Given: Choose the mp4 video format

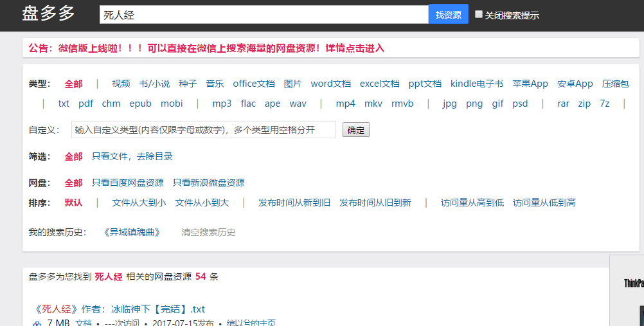Looking at the screenshot, I should 345,104.
